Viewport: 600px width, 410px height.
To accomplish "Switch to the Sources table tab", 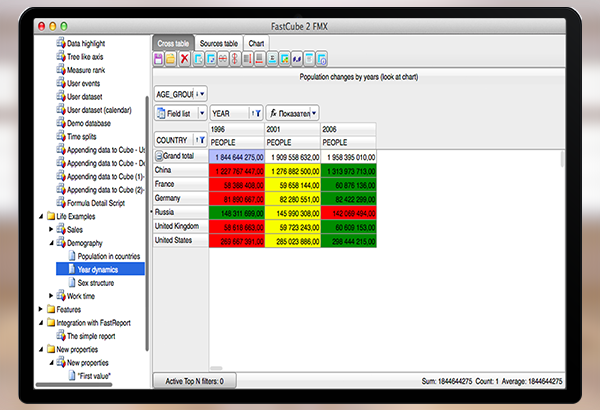I will pos(218,43).
